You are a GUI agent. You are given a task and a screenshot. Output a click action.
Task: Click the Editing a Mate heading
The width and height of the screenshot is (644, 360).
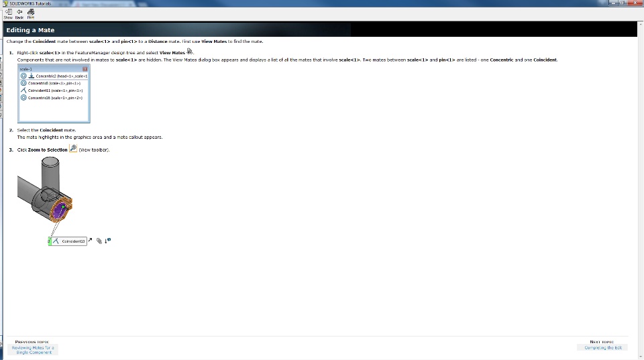point(30,30)
